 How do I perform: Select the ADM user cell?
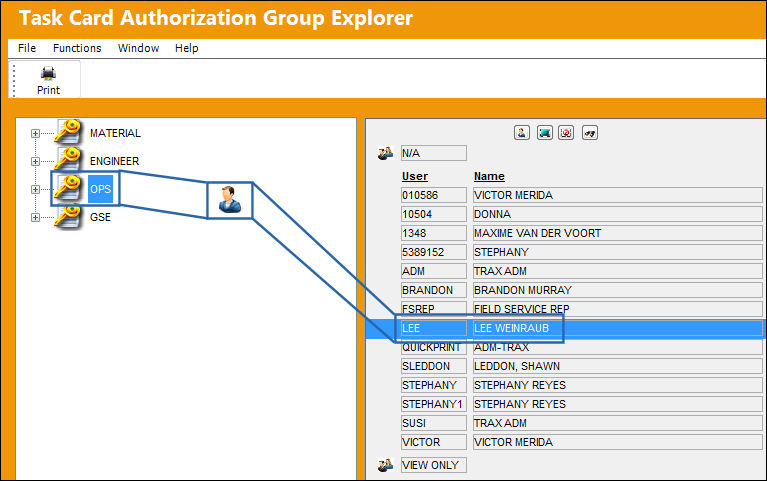(x=433, y=271)
